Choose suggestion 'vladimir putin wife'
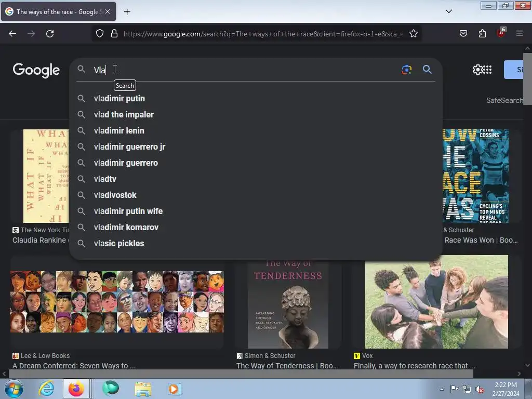Screen dimensions: 532x399 pyautogui.click(x=256, y=211)
